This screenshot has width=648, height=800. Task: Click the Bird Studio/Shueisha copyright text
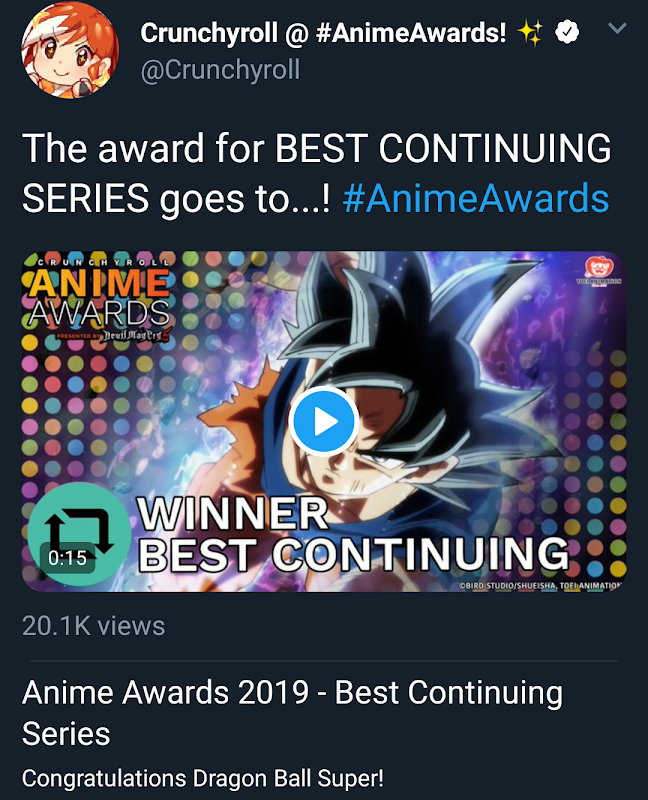[540, 585]
